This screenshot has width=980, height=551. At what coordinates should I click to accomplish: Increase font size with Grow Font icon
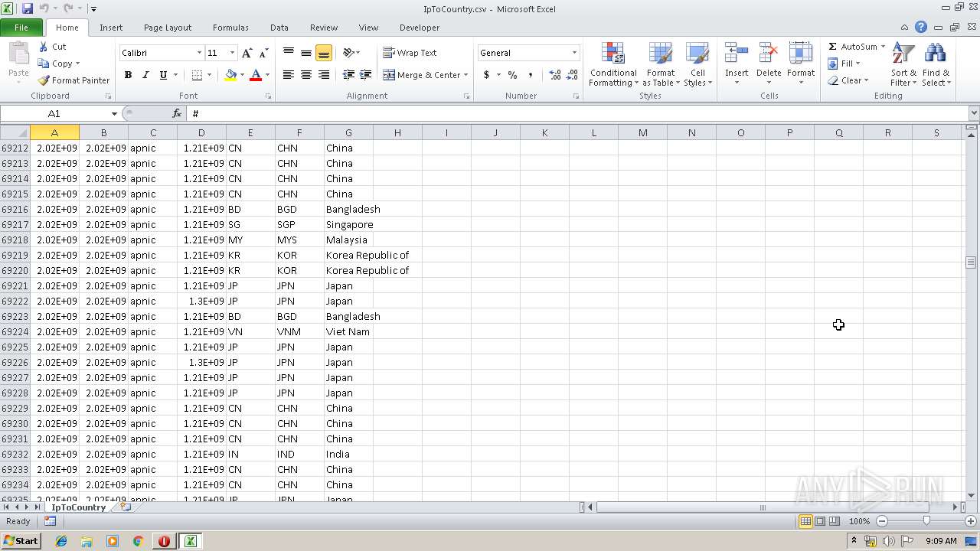tap(247, 53)
